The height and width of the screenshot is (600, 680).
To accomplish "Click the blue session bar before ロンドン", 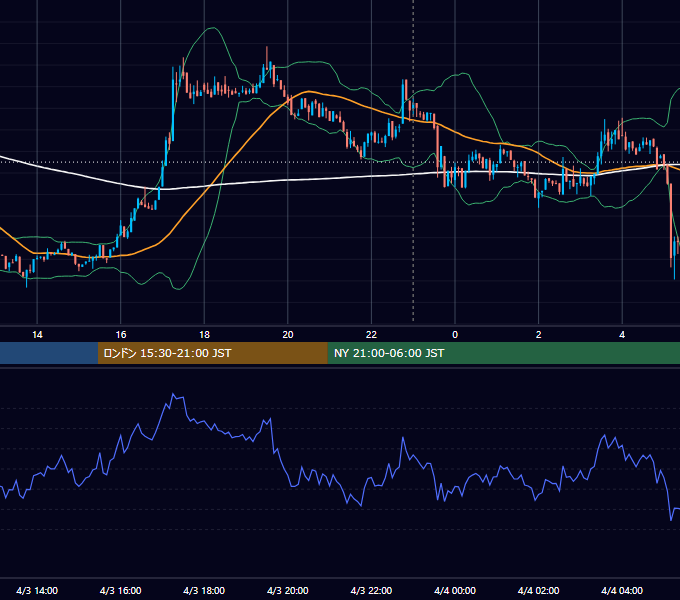I will click(49, 353).
